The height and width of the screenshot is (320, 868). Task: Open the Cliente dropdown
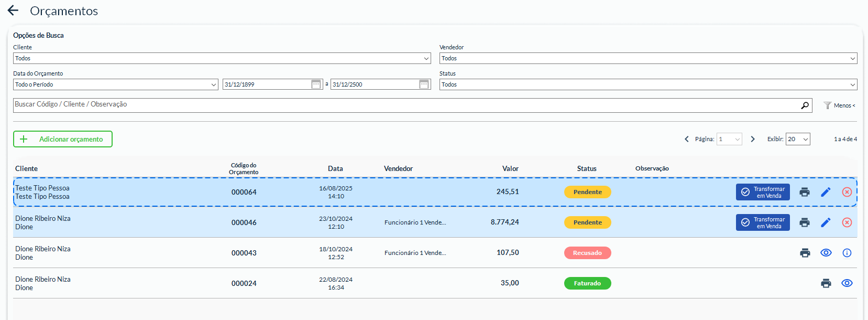[x=222, y=58]
